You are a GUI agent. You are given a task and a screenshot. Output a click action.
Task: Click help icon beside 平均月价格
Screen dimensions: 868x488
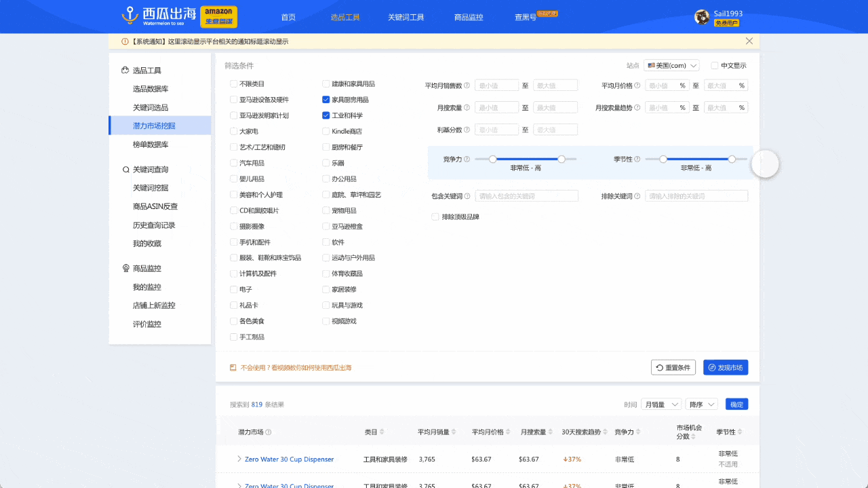point(637,86)
